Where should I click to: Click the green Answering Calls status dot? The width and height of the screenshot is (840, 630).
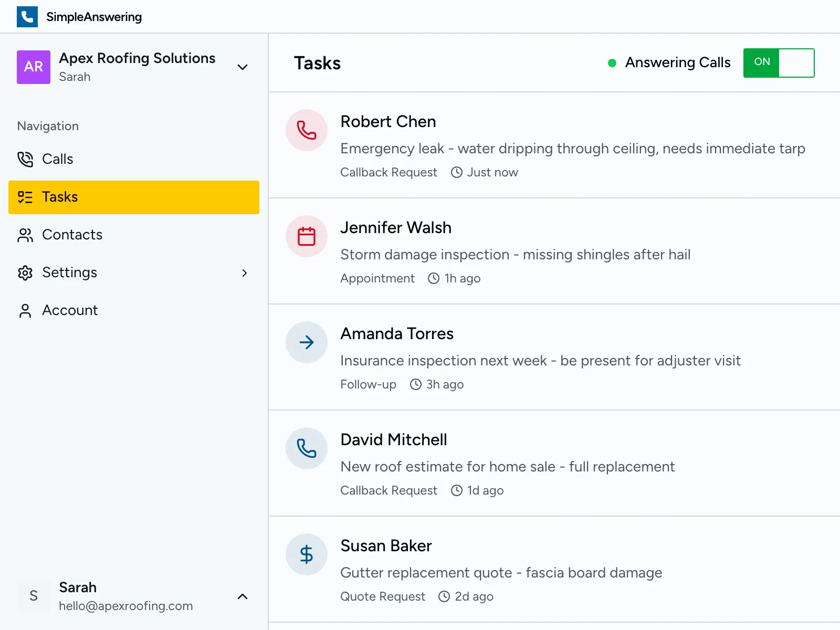[612, 63]
